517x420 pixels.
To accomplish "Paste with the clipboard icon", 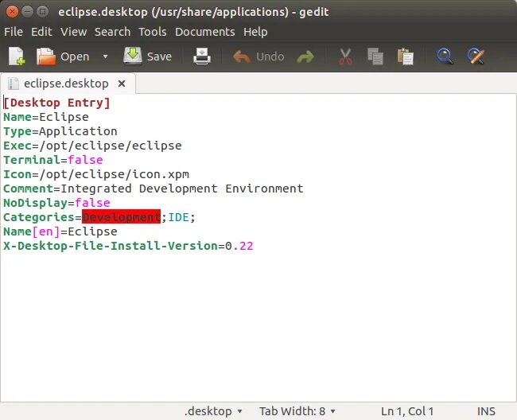I will (405, 56).
